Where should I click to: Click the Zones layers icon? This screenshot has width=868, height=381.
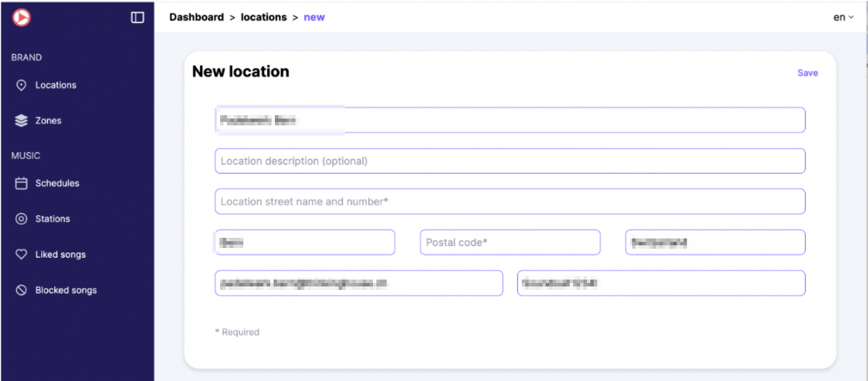coord(21,121)
